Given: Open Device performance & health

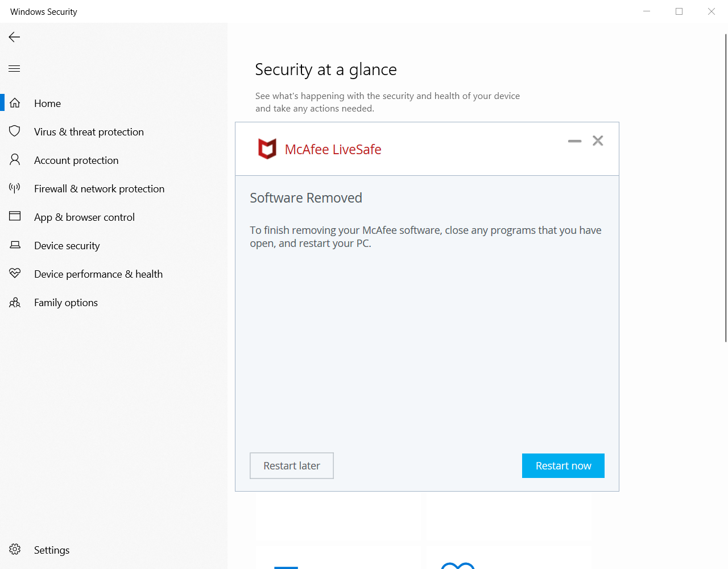Looking at the screenshot, I should tap(114, 274).
